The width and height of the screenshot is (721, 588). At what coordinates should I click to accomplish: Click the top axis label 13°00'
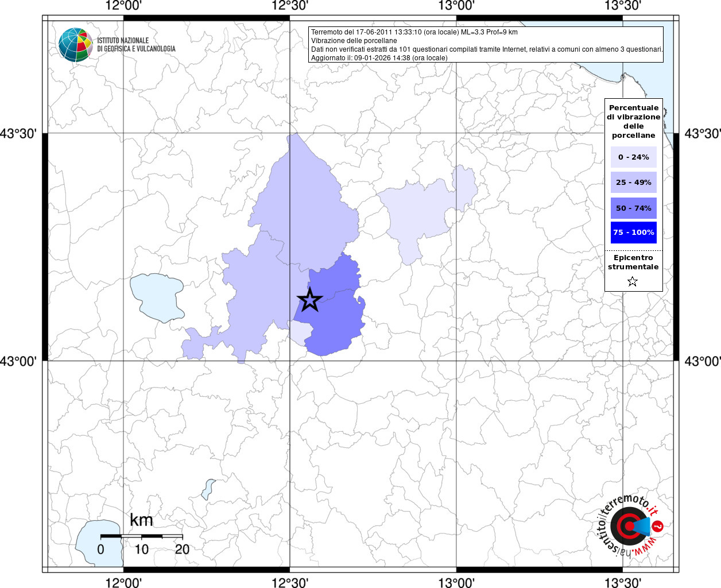tap(456, 6)
